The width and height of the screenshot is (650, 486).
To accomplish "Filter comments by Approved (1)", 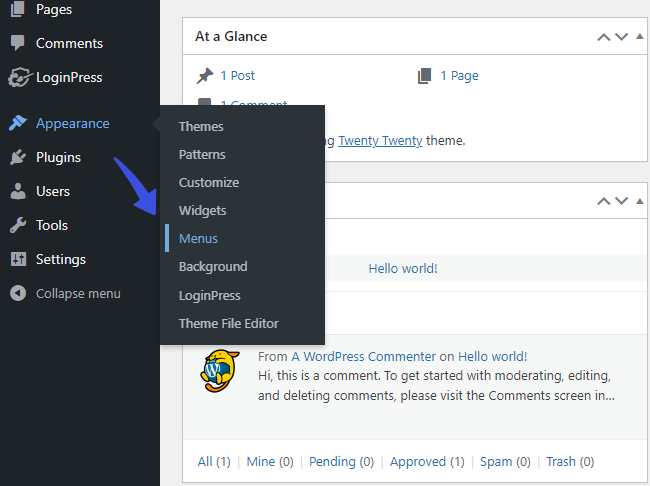I will pos(427,462).
